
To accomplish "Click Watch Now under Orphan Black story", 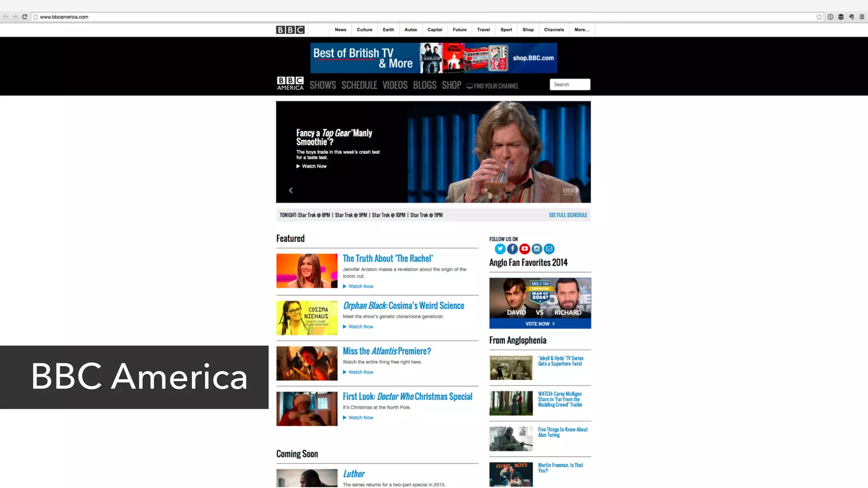I will pos(358,327).
